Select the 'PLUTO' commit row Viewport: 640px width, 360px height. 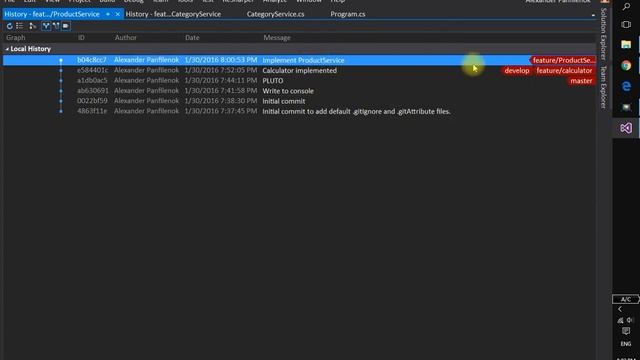[x=299, y=81]
